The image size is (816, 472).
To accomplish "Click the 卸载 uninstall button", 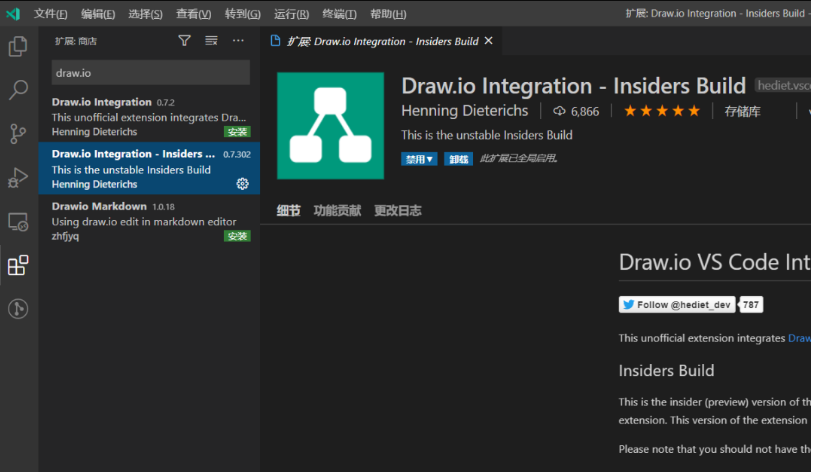I will point(458,159).
